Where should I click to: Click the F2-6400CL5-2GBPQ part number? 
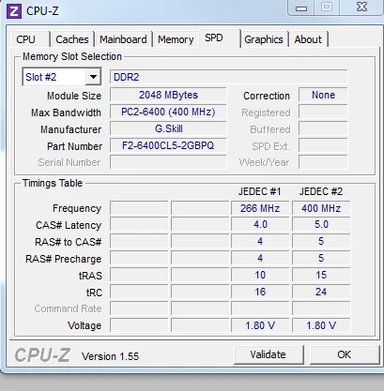pos(168,146)
